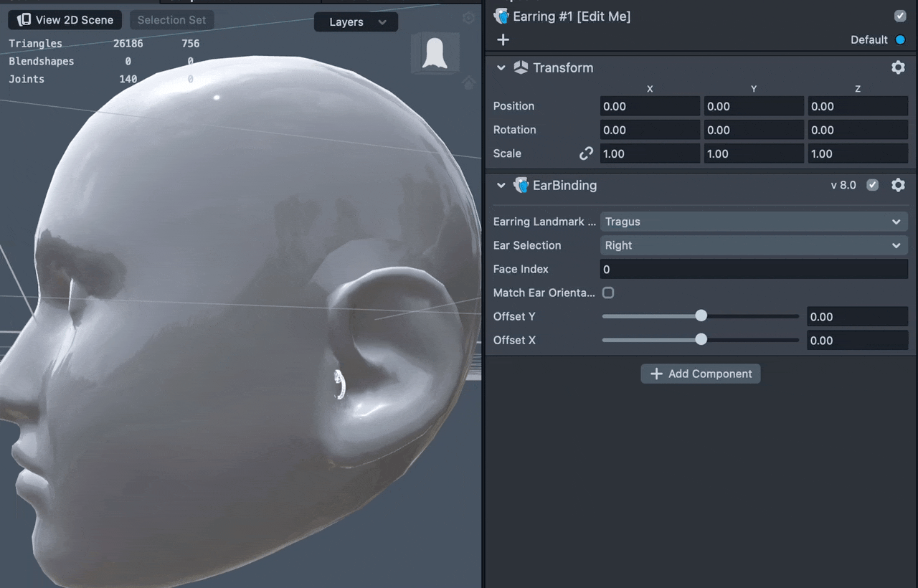Toggle the Match Ear Orientation checkbox

[x=608, y=293]
